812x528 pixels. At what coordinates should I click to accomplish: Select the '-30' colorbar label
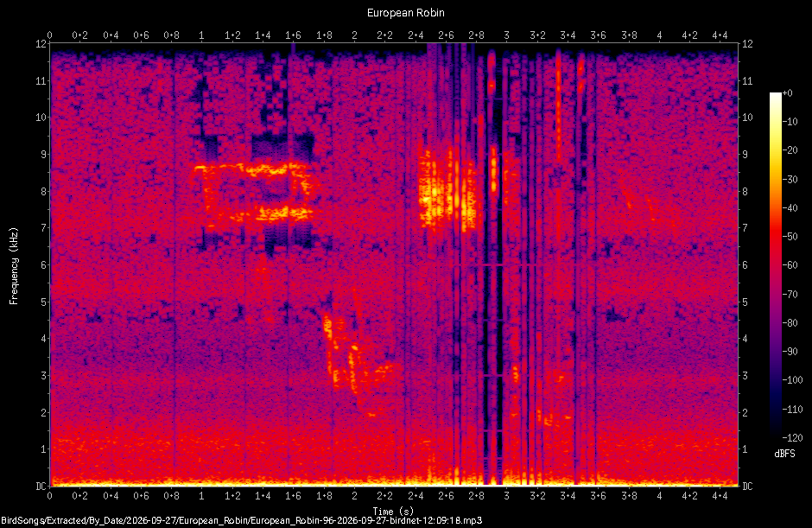[x=790, y=179]
